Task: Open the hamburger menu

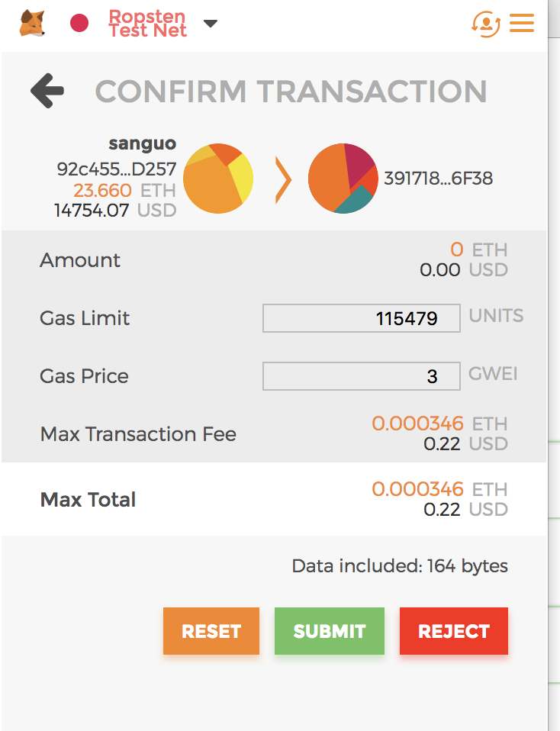Action: (x=522, y=24)
